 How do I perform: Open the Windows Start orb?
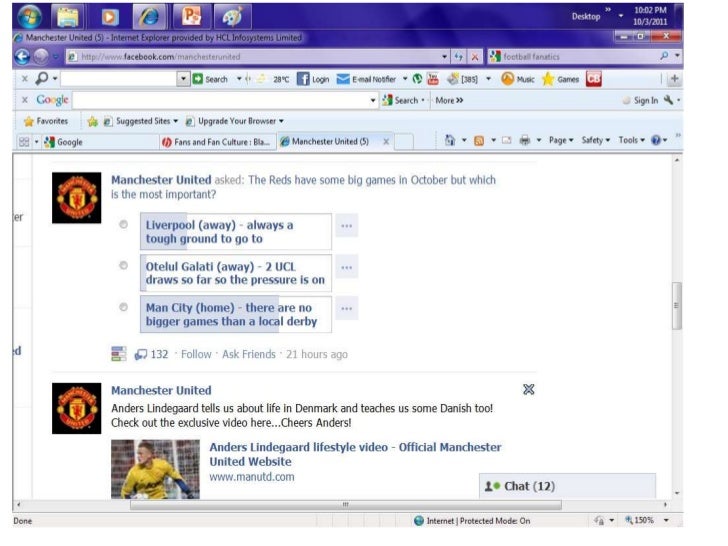(x=29, y=16)
